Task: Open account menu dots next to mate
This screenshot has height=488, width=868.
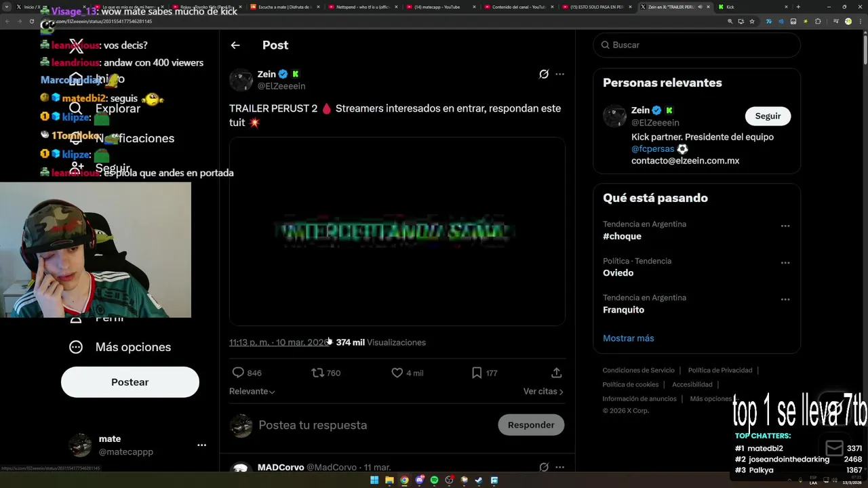Action: (x=201, y=445)
